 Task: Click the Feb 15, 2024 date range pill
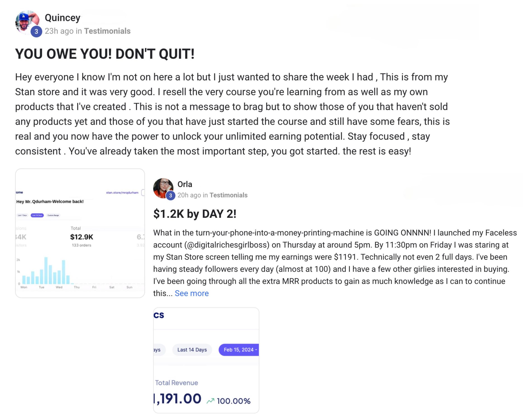click(x=239, y=350)
